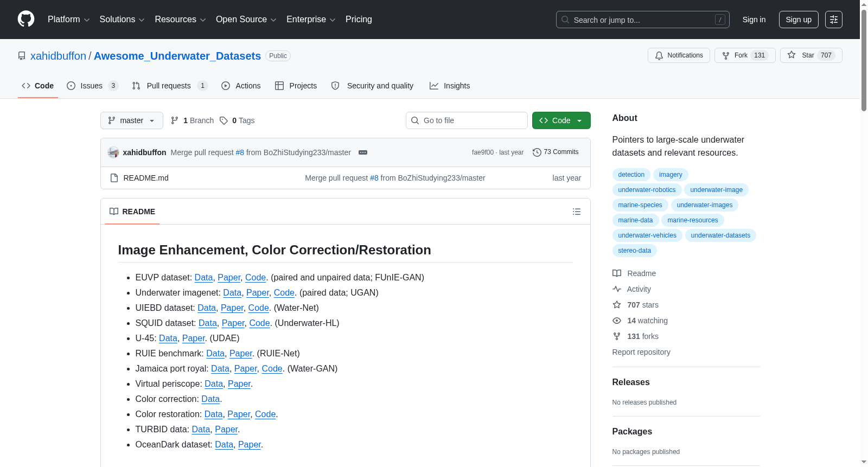
Task: Open the Pull requests tab
Action: (170, 86)
